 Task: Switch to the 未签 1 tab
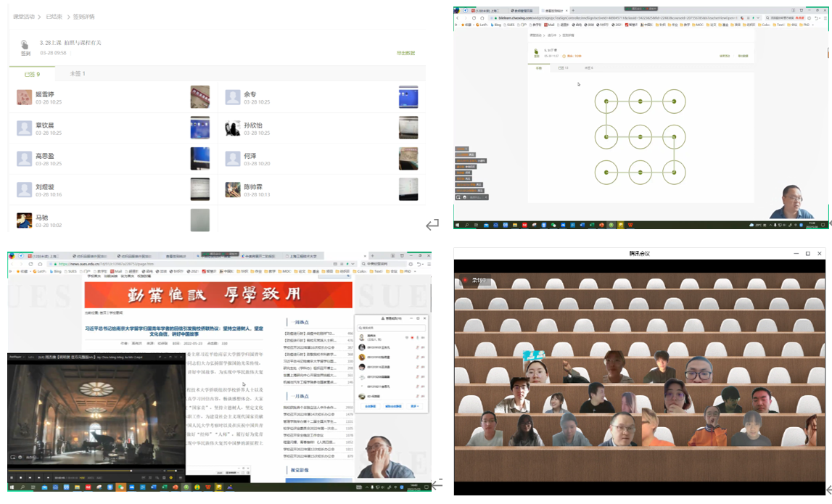point(77,74)
